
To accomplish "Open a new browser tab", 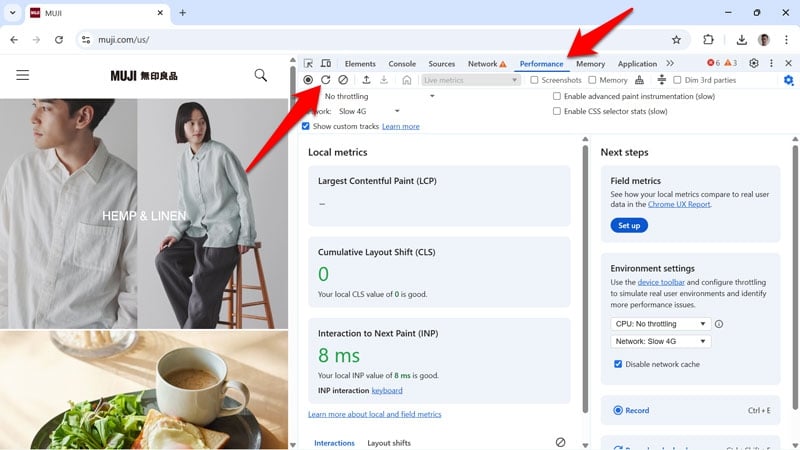I will [x=183, y=13].
